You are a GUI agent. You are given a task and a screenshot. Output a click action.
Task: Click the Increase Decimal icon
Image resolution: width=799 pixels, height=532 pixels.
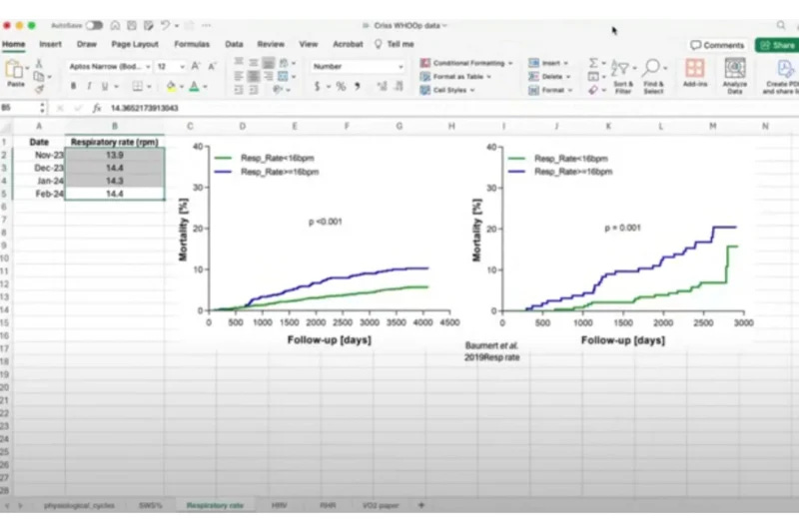(383, 87)
